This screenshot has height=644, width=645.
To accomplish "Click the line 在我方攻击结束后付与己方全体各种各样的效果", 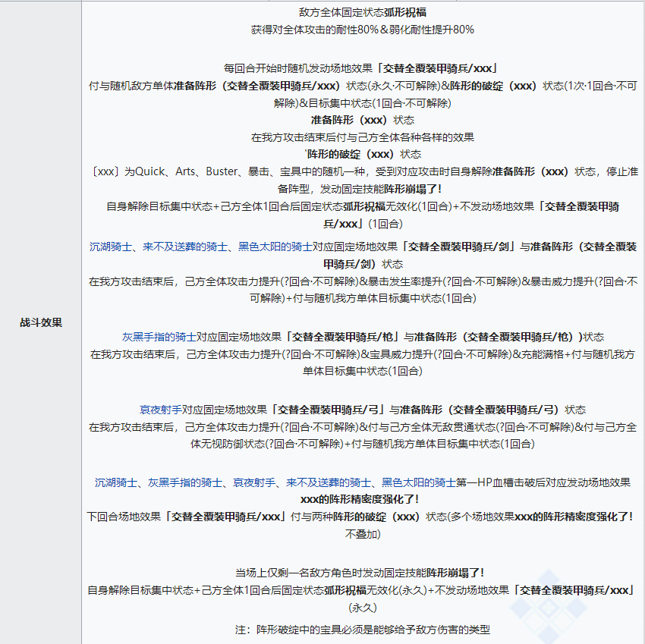I will [363, 137].
